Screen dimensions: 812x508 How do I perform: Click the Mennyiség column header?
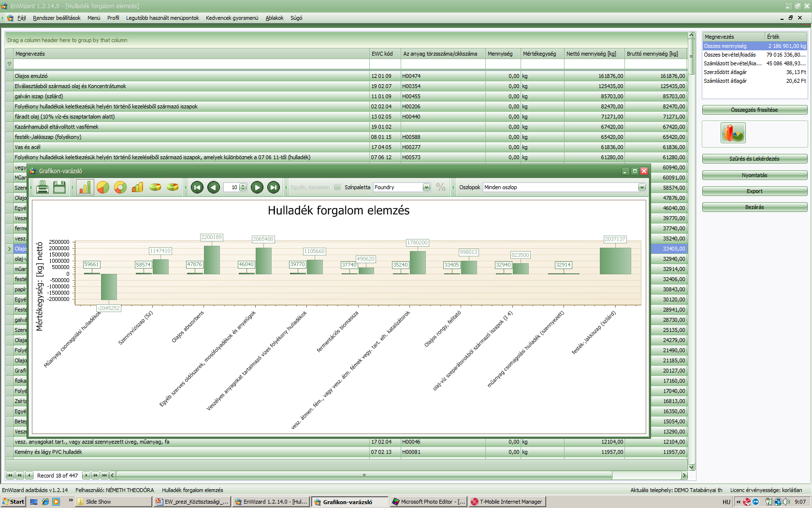point(503,54)
